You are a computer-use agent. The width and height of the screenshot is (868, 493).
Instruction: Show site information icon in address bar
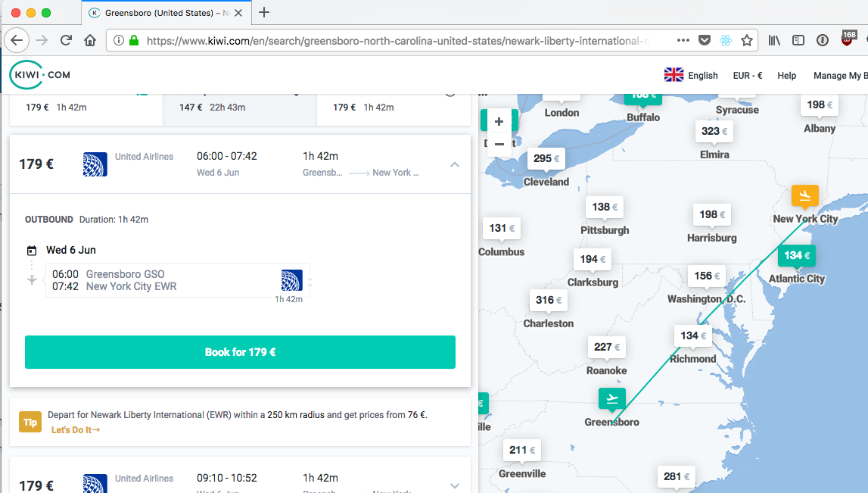coord(119,40)
